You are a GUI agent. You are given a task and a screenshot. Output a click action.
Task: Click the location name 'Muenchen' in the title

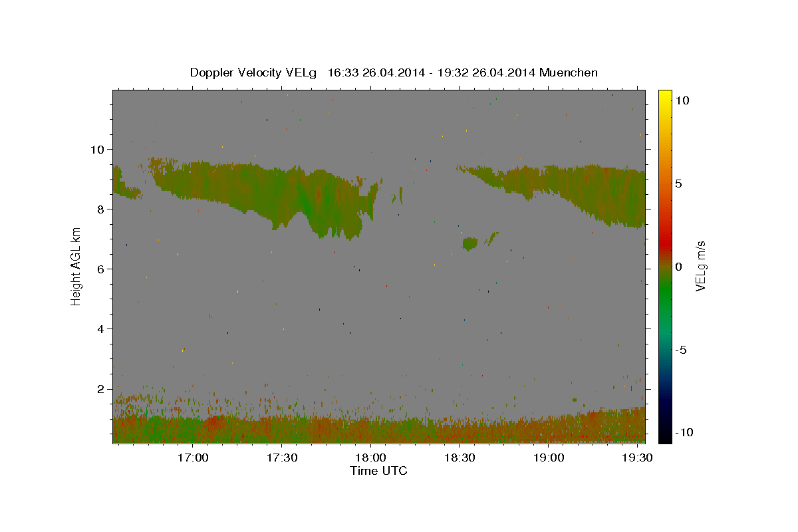[x=569, y=72]
